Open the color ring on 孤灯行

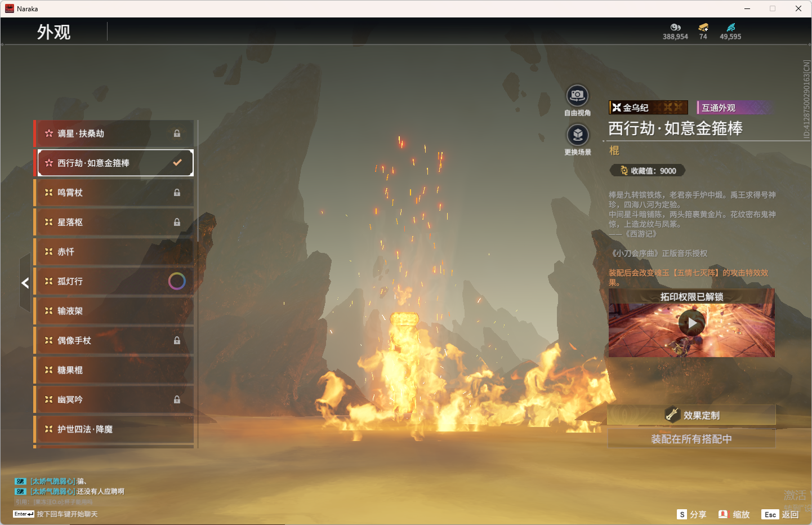point(177,281)
